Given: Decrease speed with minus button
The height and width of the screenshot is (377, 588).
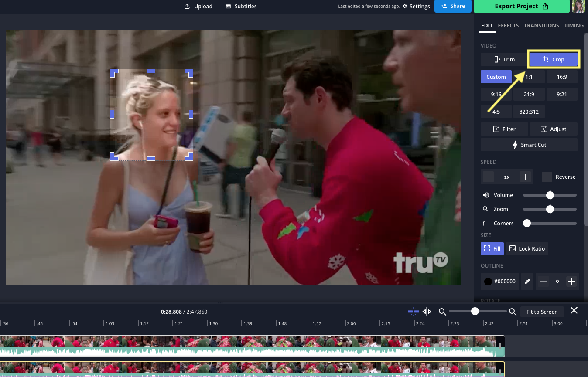Looking at the screenshot, I should coord(489,177).
